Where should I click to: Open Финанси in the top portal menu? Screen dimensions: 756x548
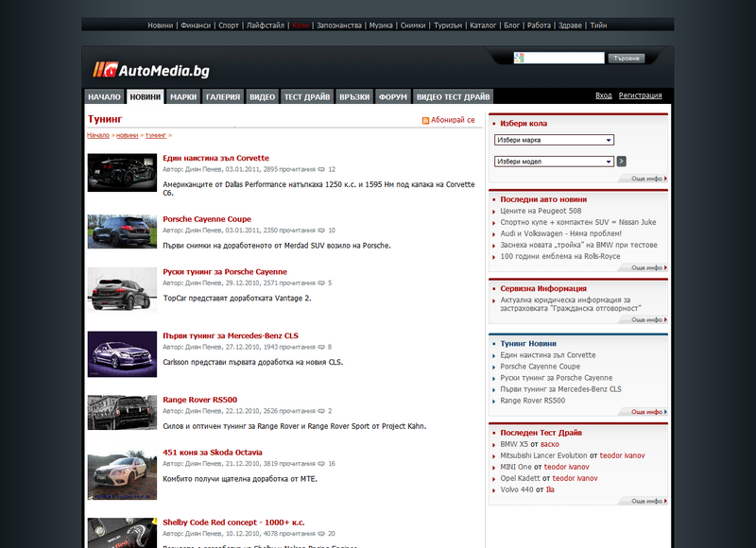(196, 26)
